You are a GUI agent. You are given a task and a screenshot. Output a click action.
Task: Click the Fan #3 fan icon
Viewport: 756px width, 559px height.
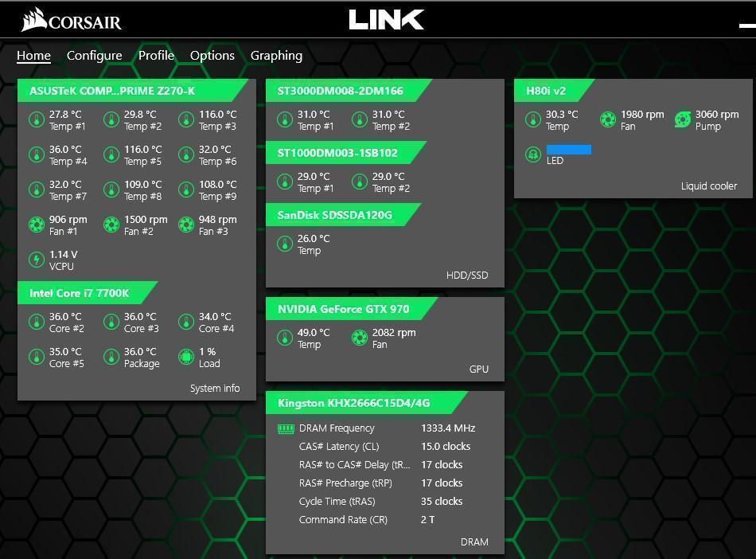[186, 225]
